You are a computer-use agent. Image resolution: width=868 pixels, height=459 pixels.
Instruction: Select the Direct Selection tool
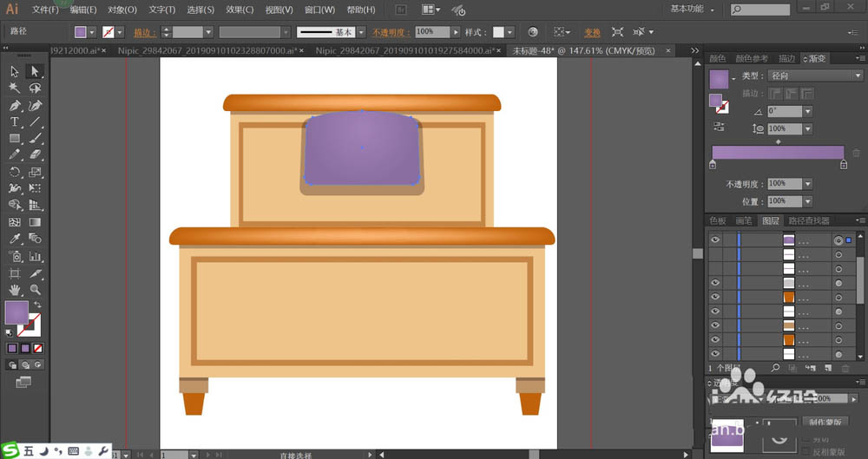point(35,71)
